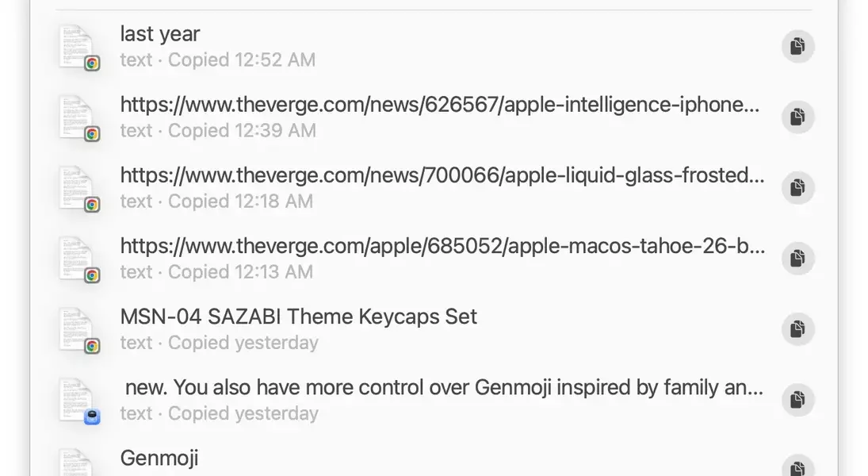Select the "last year" text entry
The image size is (868, 476).
tap(160, 34)
